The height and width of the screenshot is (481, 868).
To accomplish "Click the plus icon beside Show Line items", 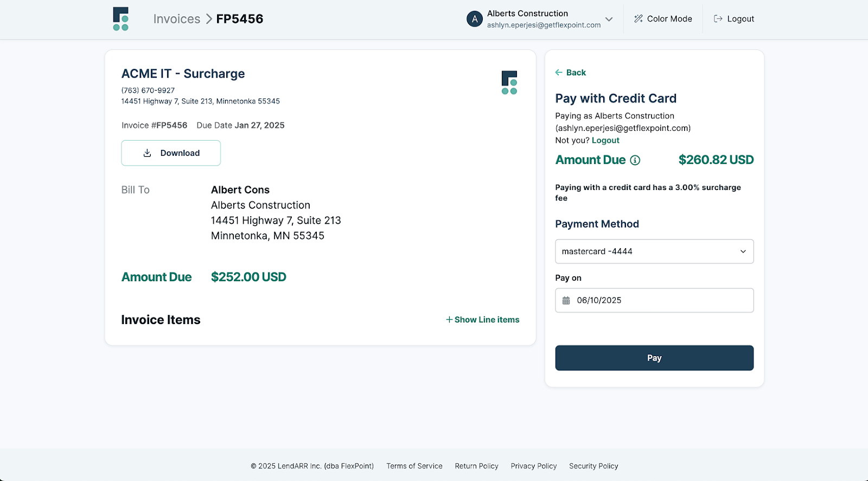I will point(449,320).
